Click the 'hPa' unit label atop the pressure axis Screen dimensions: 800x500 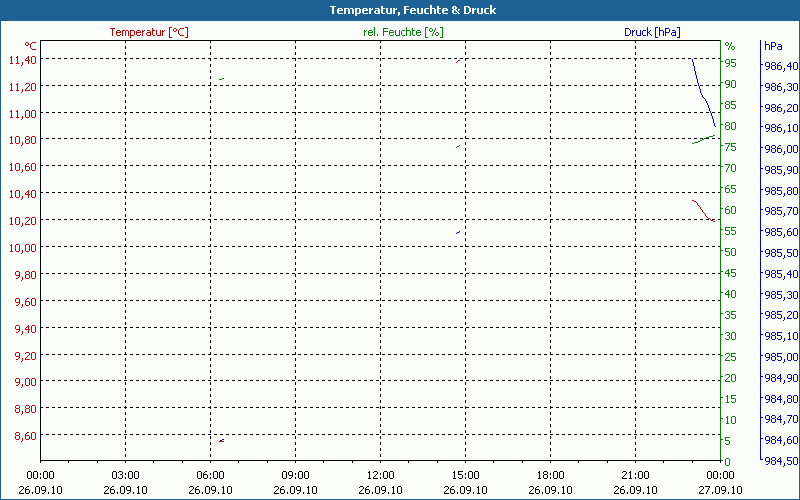773,46
